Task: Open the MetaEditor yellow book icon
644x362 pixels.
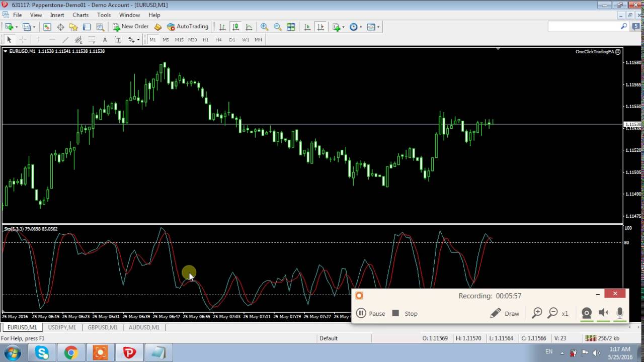Action: [158, 27]
